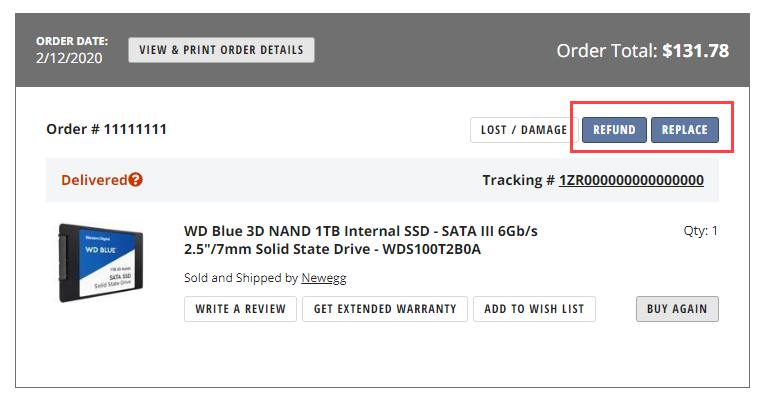Add the SSD to Wish List
This screenshot has height=397, width=765.
[x=534, y=309]
